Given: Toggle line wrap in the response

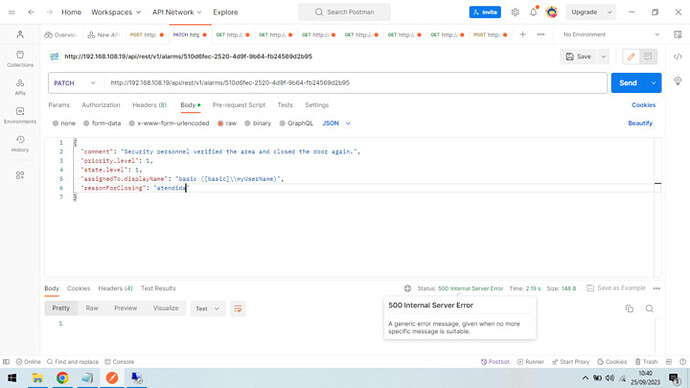Looking at the screenshot, I should tap(238, 309).
